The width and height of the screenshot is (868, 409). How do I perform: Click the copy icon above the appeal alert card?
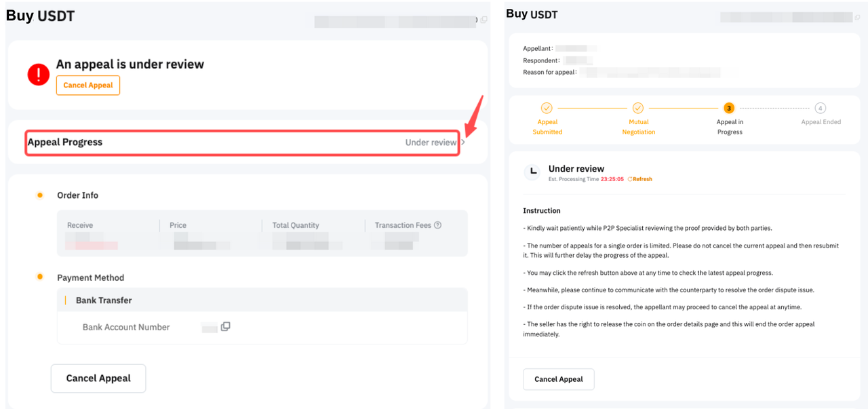click(x=484, y=20)
